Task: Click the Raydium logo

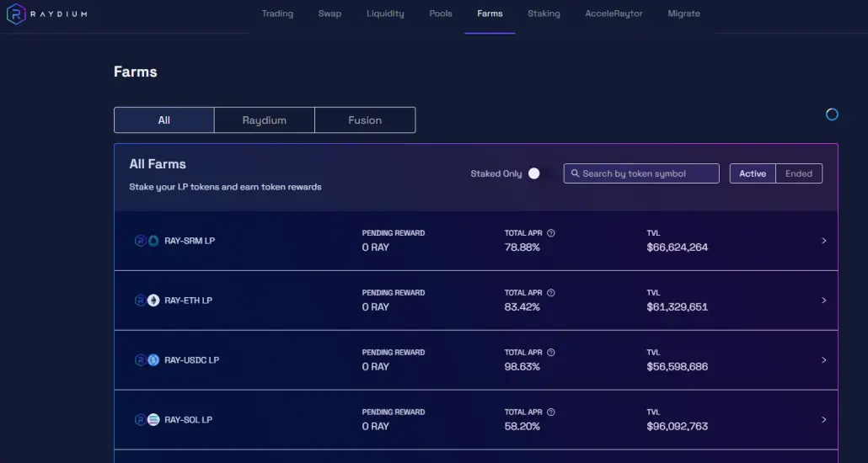Action: click(x=46, y=13)
